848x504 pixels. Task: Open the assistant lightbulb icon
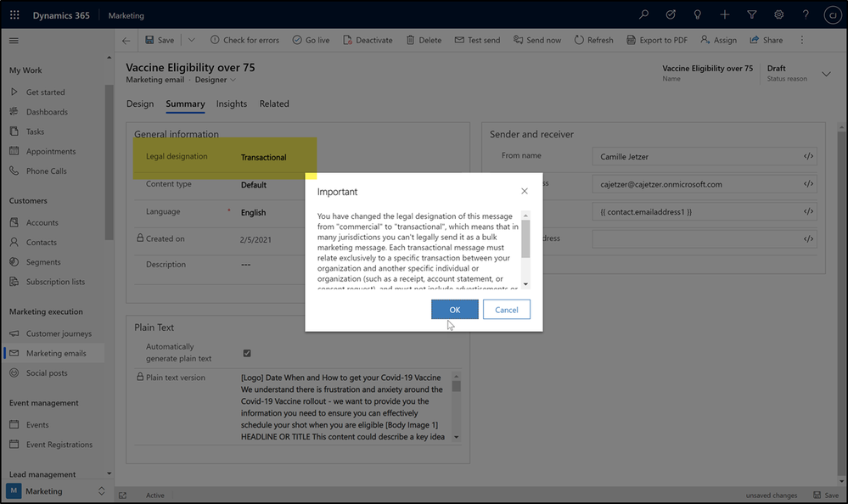[698, 14]
